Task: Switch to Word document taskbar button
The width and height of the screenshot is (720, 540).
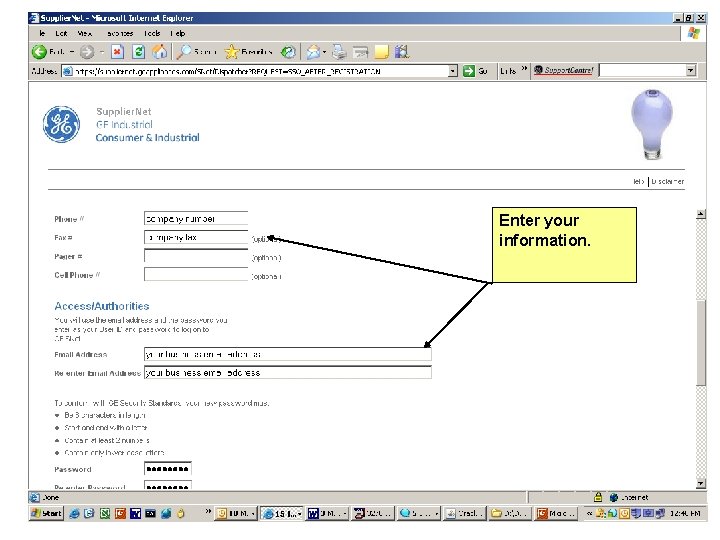Action: [327, 513]
